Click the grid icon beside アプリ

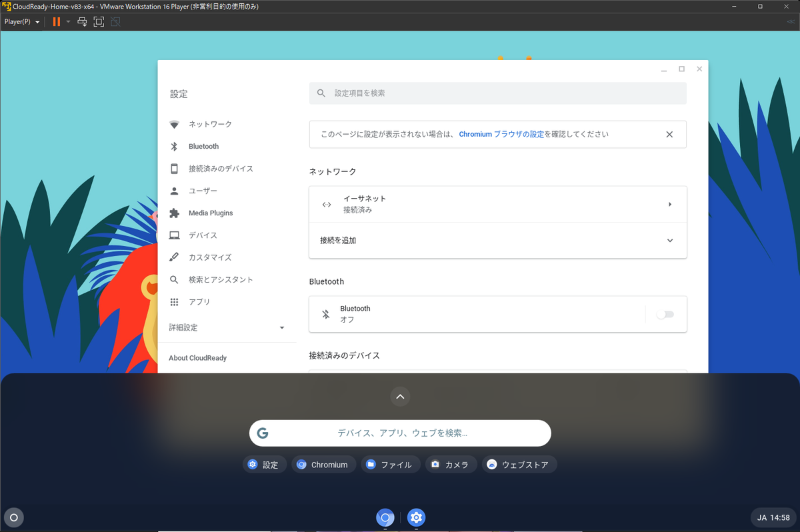[x=174, y=302]
